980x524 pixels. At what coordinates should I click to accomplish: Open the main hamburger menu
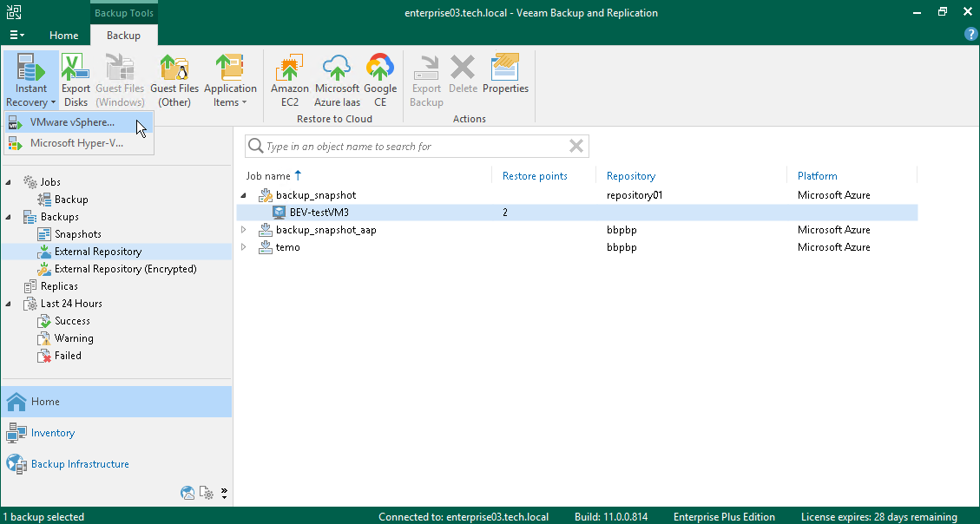point(16,36)
